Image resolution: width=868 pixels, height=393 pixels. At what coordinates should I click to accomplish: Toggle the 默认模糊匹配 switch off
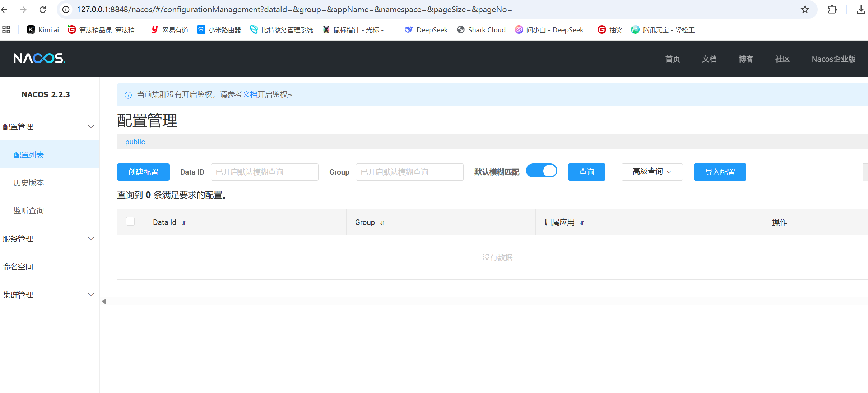point(542,171)
